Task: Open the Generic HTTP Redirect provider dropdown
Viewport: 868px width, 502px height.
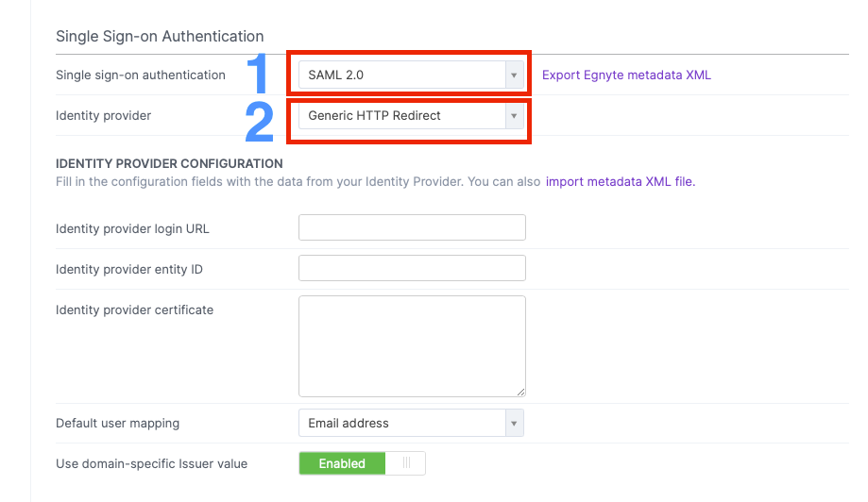Action: tap(411, 115)
